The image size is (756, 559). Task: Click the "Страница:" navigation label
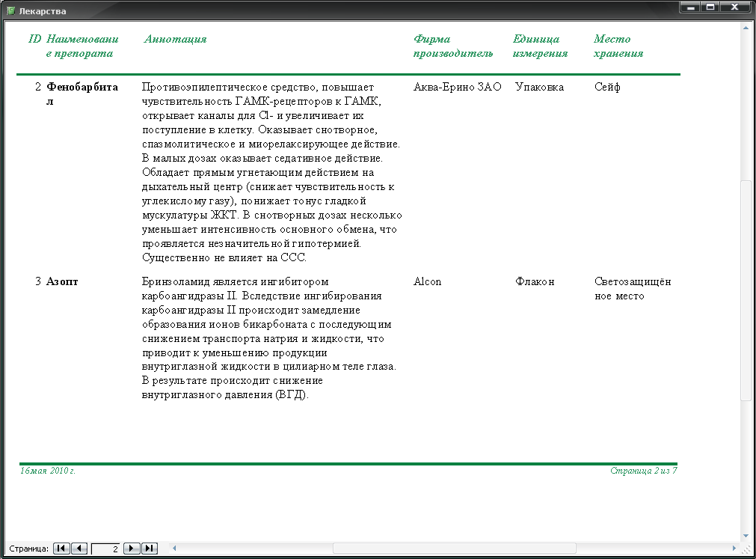(29, 549)
